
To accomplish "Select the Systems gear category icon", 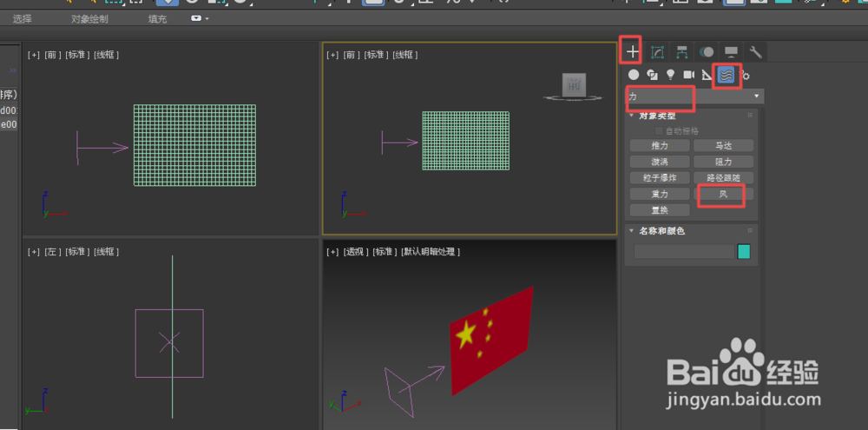I will pyautogui.click(x=745, y=76).
